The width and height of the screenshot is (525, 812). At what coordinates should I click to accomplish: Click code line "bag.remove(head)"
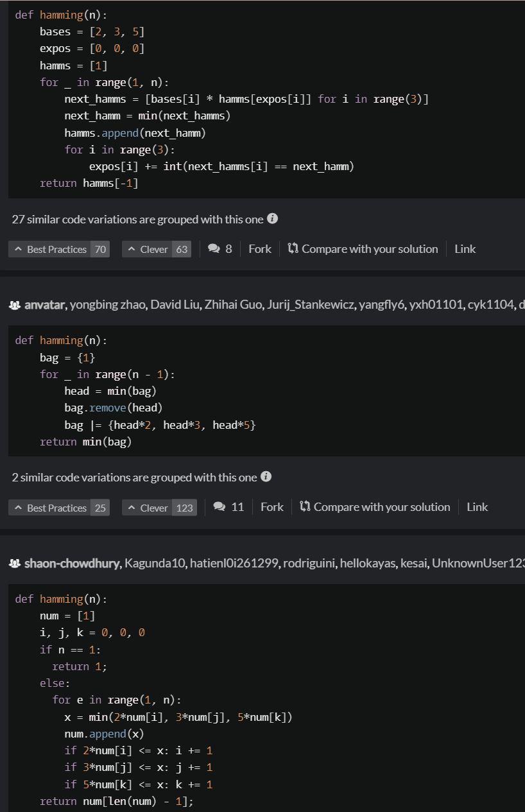(114, 408)
